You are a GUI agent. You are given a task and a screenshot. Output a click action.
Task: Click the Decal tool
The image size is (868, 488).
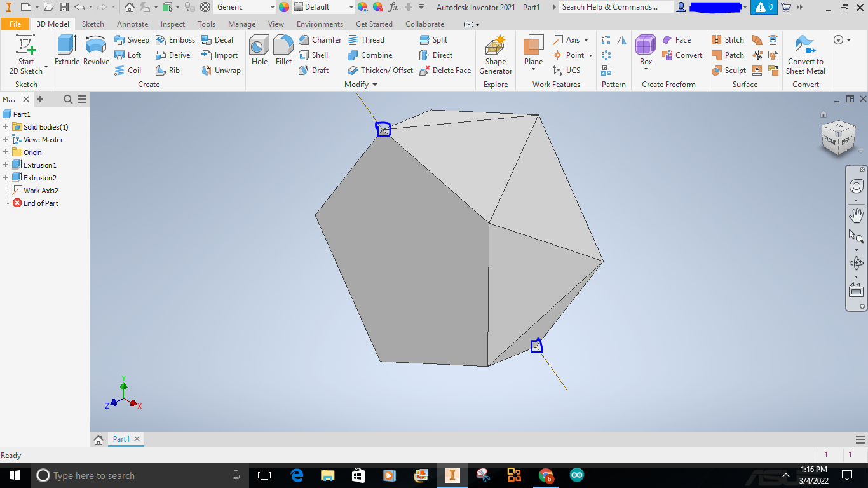point(217,39)
